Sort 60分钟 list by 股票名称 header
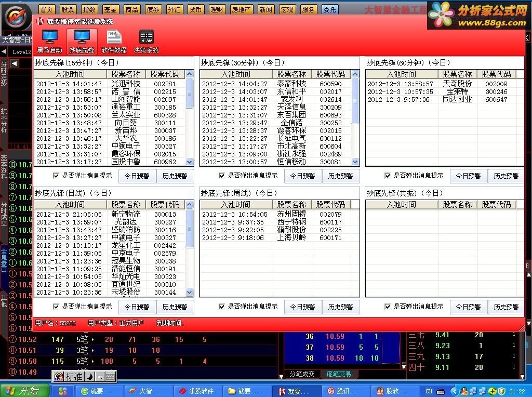 (457, 74)
